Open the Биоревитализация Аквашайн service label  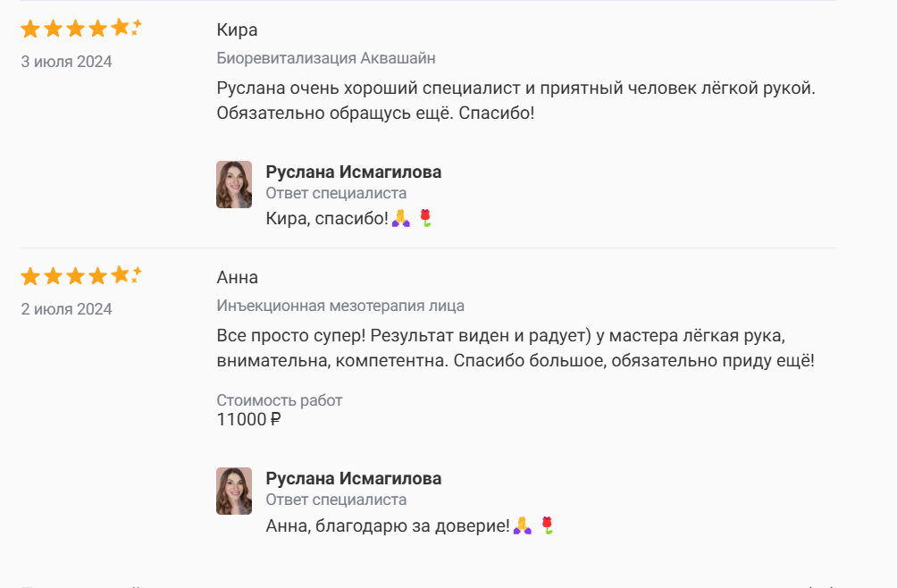coord(326,59)
